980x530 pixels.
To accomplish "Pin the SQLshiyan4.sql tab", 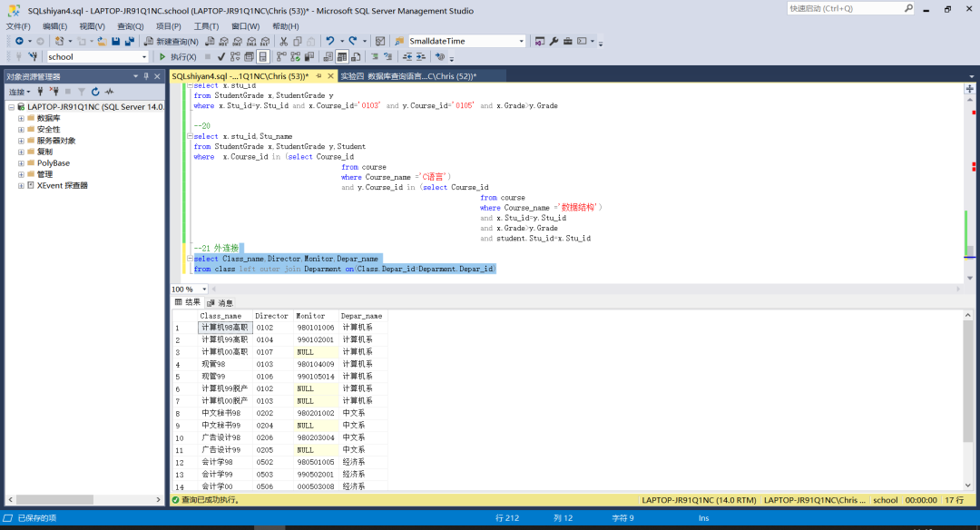I will click(x=318, y=76).
